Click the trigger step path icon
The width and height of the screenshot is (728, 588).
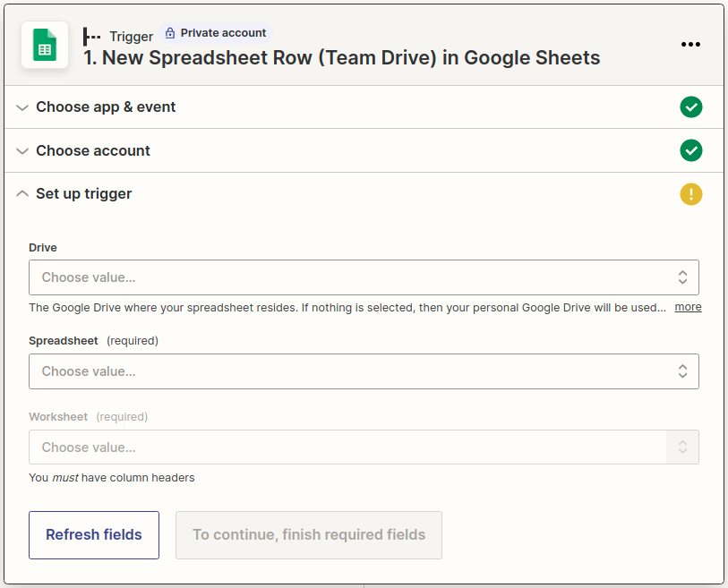pos(92,36)
